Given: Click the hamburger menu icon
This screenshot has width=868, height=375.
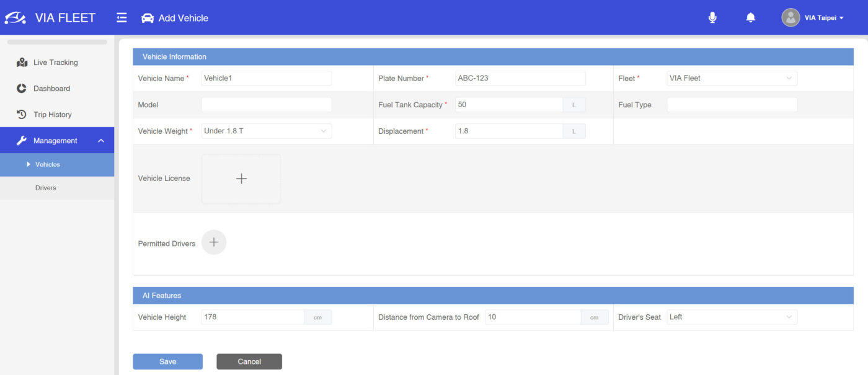Looking at the screenshot, I should coord(122,17).
